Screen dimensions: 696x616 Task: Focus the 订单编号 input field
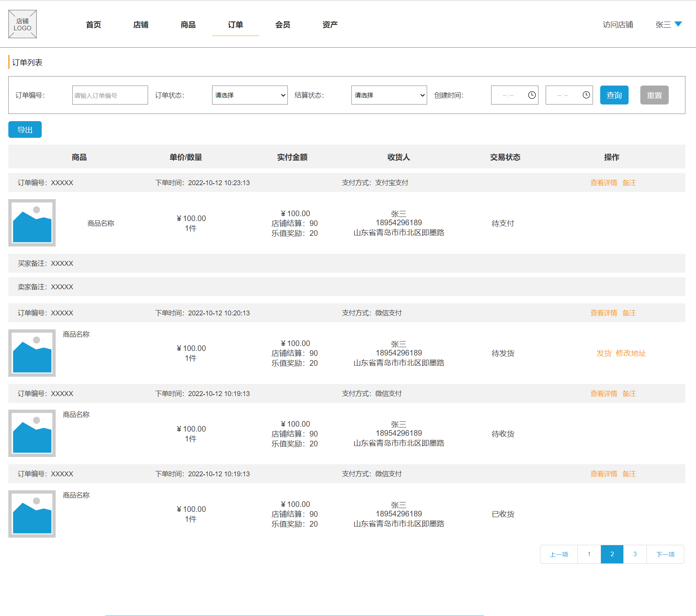110,95
